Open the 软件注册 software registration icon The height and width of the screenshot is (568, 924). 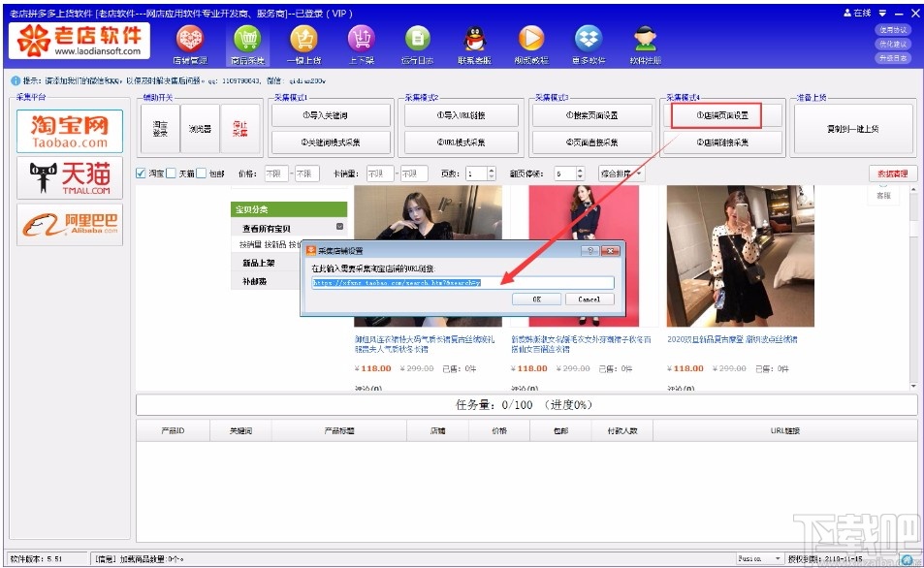click(x=643, y=41)
